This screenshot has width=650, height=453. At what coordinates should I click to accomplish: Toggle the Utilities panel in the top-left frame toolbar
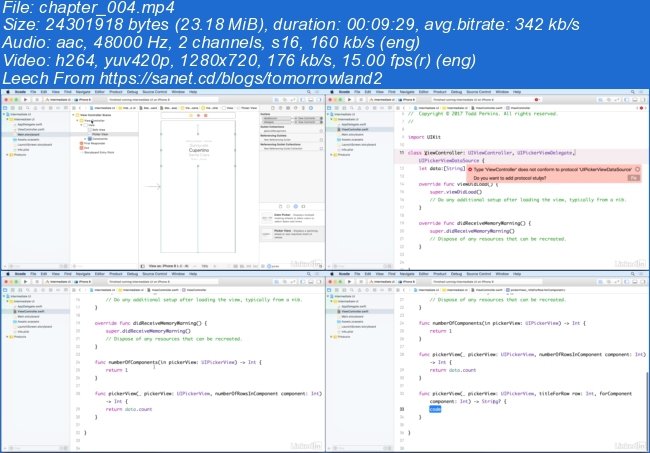pos(318,100)
